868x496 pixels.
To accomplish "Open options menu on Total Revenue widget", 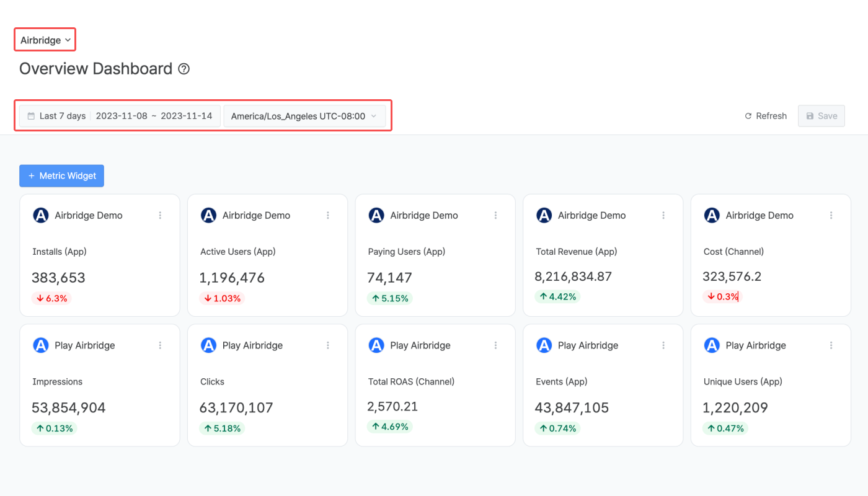I will pyautogui.click(x=663, y=215).
